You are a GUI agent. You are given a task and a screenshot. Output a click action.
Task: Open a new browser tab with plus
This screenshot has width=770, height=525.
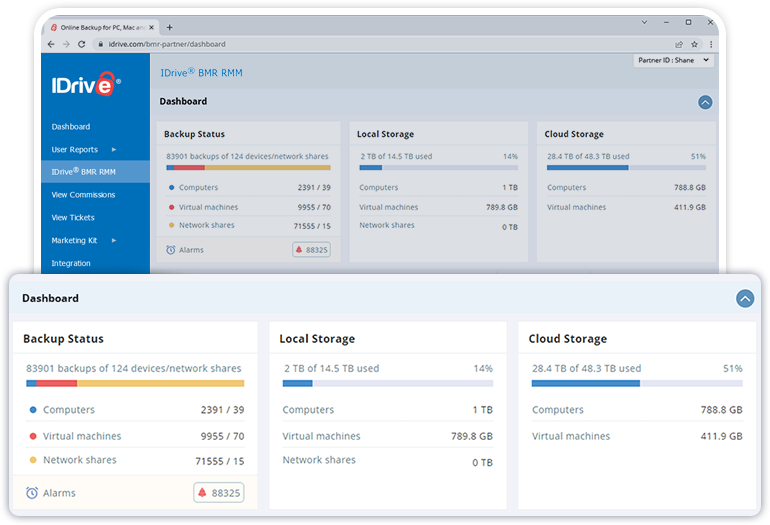coord(169,27)
